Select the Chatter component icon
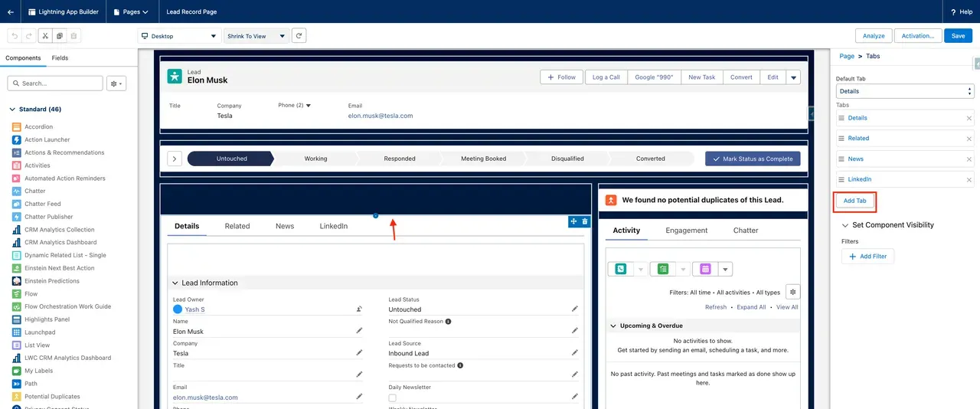The image size is (980, 409). pyautogui.click(x=17, y=191)
